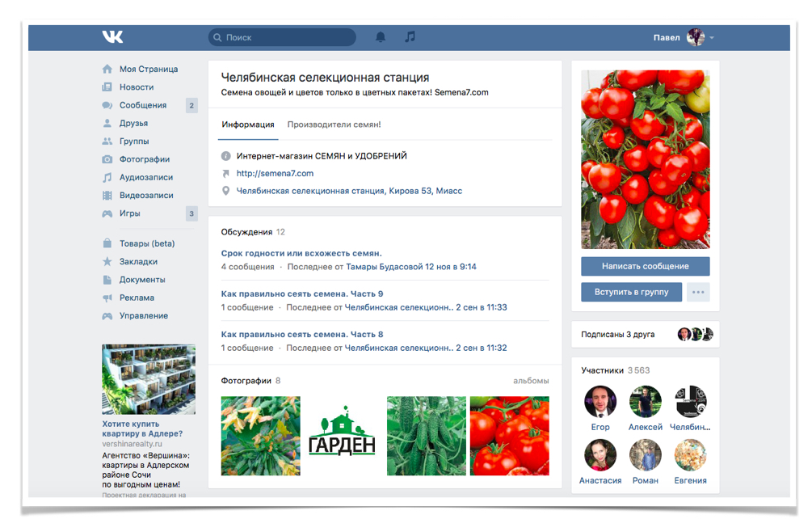Open member Роман's avatar
The width and height of the screenshot is (812, 532).
click(x=646, y=455)
